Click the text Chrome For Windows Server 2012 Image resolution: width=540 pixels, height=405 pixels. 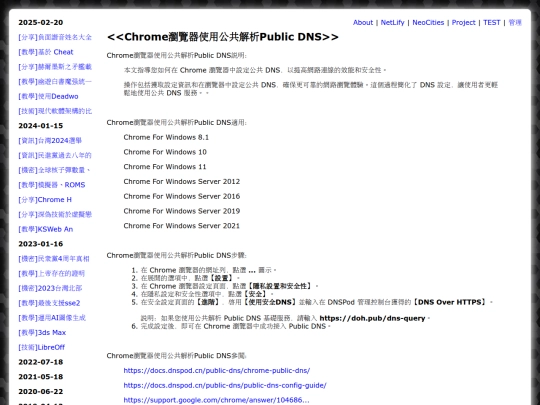[182, 182]
